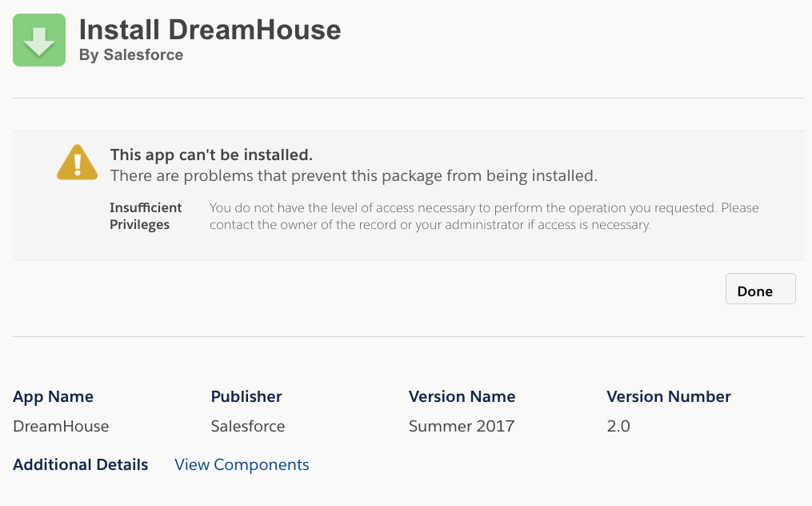812x506 pixels.
Task: Click the Version Name field label
Action: 462,396
